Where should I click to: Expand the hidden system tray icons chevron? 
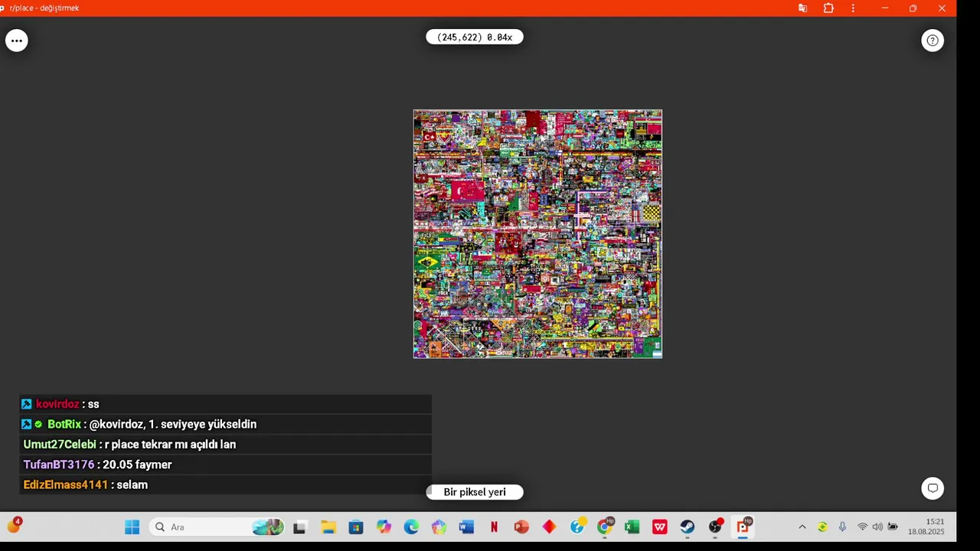[x=802, y=527]
